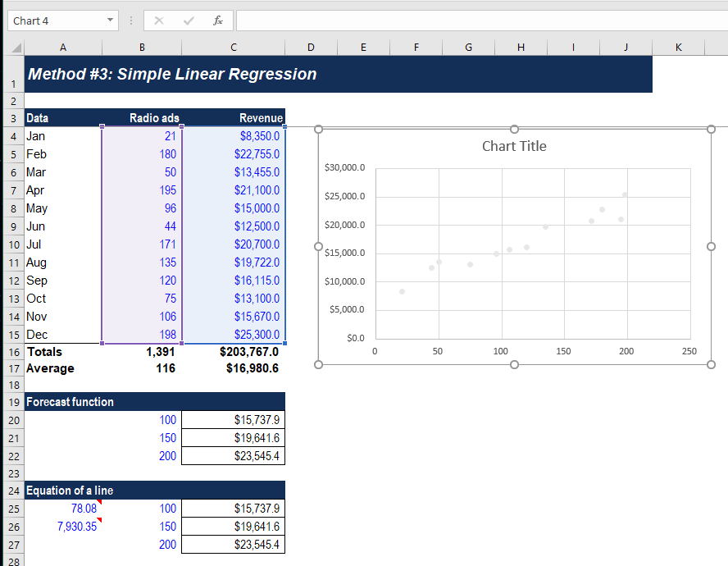Viewport: 728px width, 566px height.
Task: Click the 250 horizontal axis label
Action: coord(689,351)
